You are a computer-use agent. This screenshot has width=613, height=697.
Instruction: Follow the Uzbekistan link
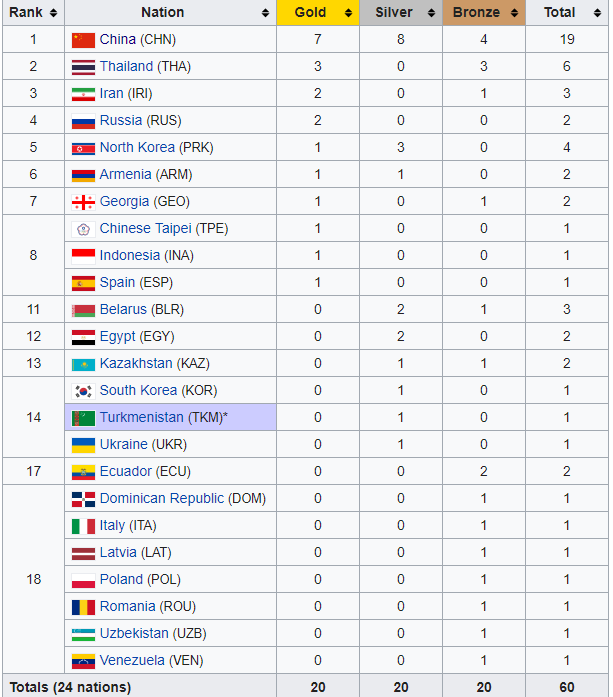(134, 633)
